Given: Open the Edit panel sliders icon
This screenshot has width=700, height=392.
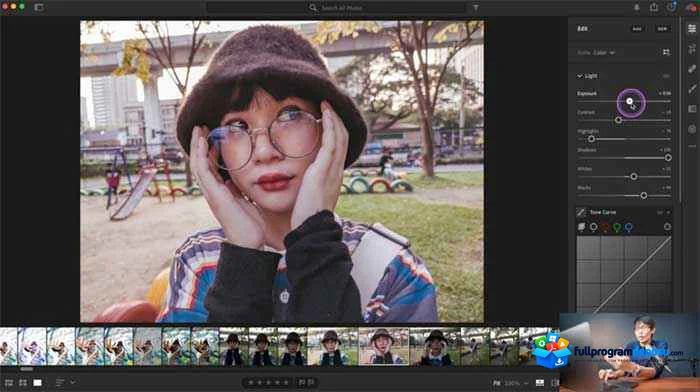Looking at the screenshot, I should tap(692, 29).
